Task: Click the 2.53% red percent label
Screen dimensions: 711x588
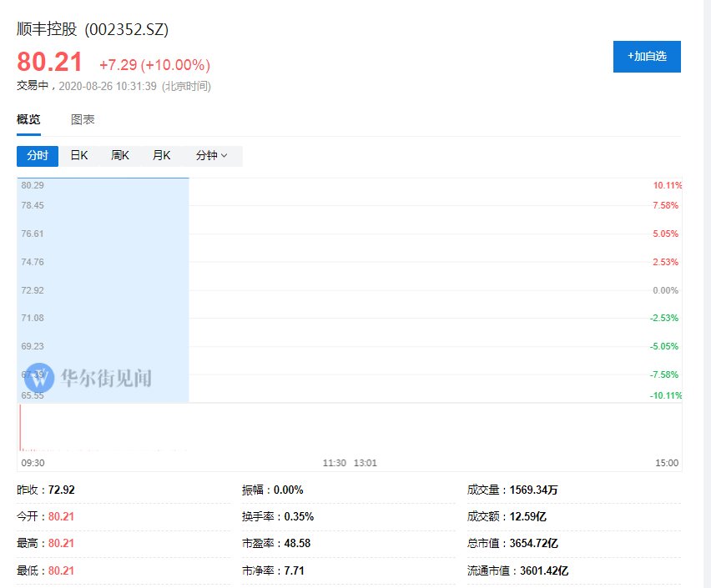Action: pyautogui.click(x=666, y=262)
